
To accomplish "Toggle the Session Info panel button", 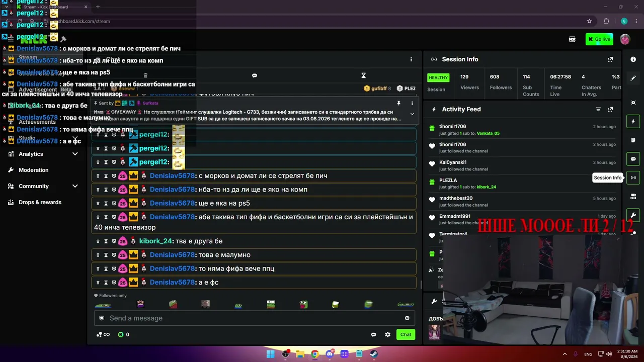I will click(x=633, y=177).
